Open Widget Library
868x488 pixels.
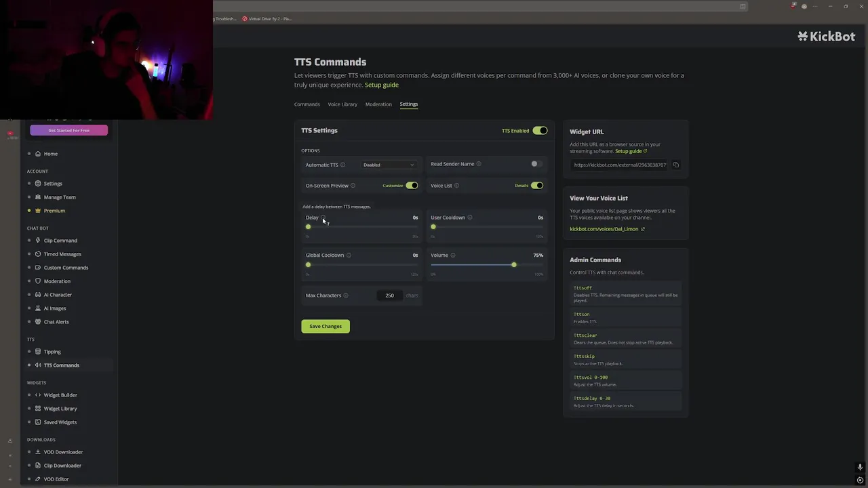[60, 409]
